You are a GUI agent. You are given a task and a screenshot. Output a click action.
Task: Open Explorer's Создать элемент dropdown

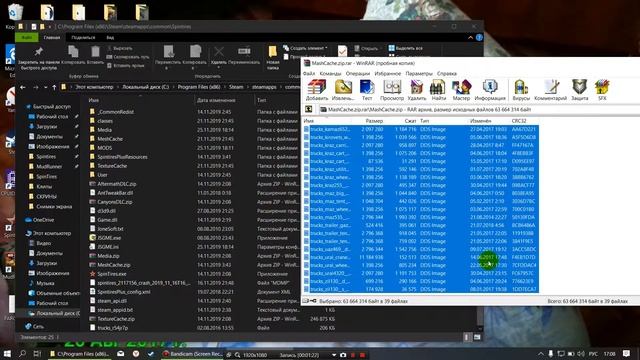[x=307, y=48]
